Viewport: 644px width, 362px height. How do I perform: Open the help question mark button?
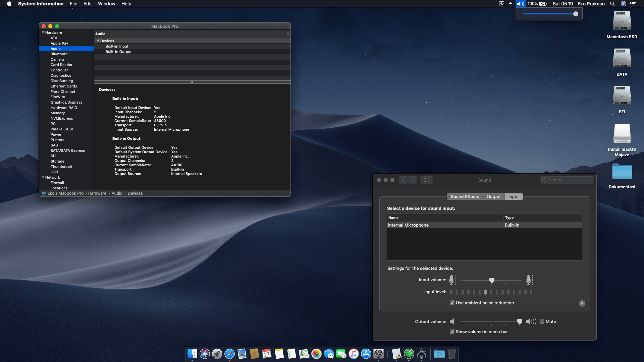(x=582, y=303)
